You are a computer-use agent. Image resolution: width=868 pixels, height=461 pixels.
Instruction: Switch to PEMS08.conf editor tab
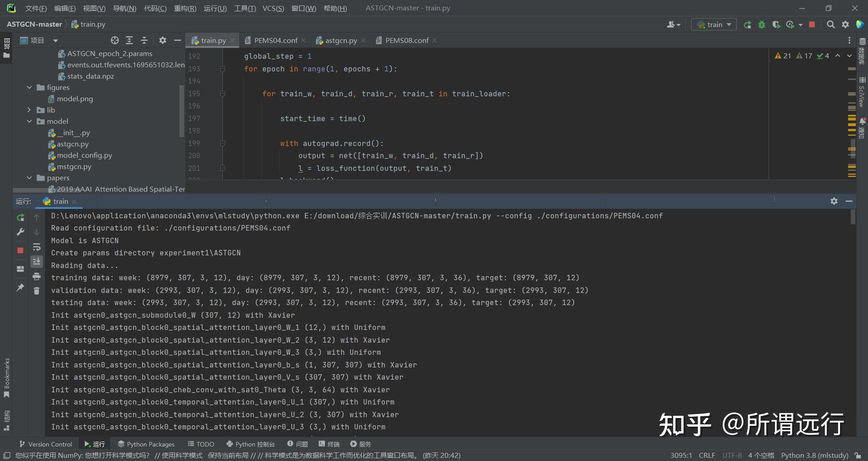click(x=406, y=41)
